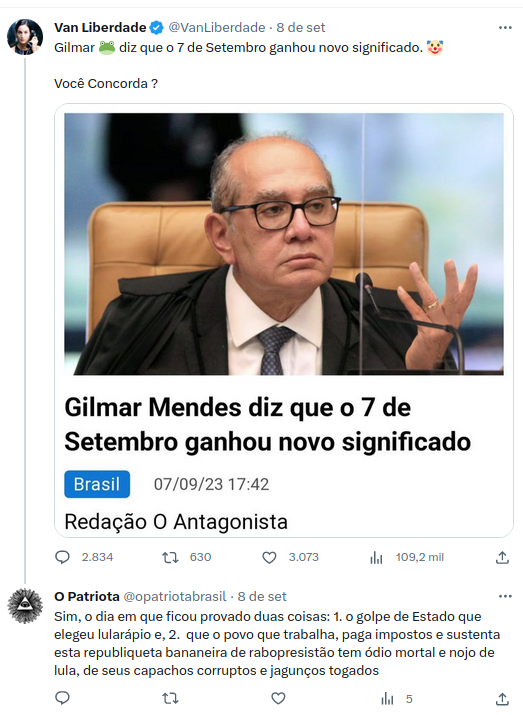Share O Patriota's reply
Screen dimensions: 523x715
(502, 698)
